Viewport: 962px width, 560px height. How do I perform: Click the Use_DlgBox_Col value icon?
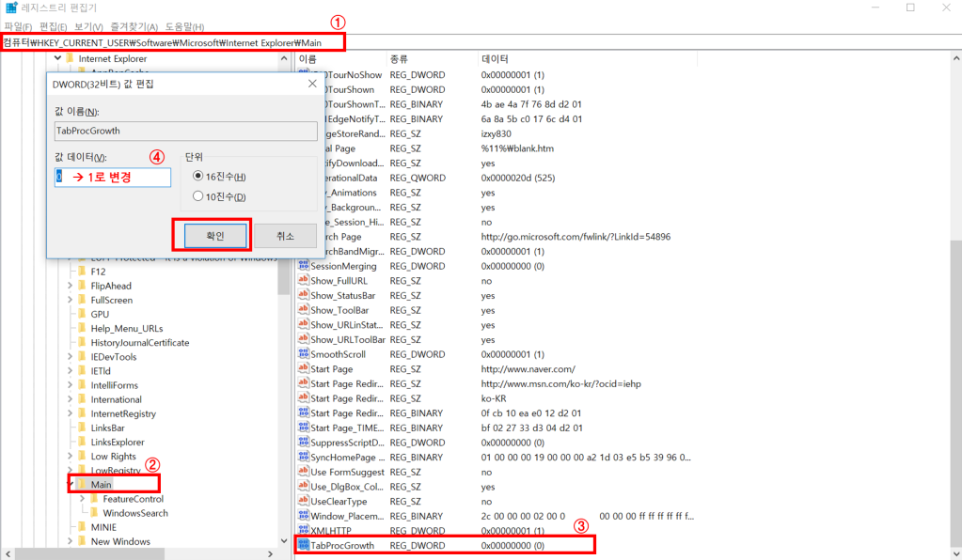[x=303, y=486]
